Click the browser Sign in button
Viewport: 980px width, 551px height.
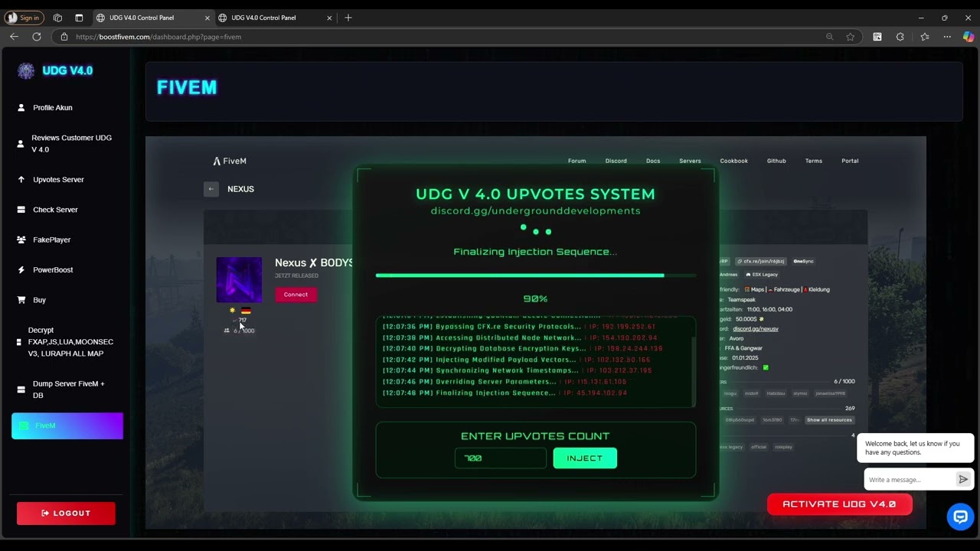24,18
